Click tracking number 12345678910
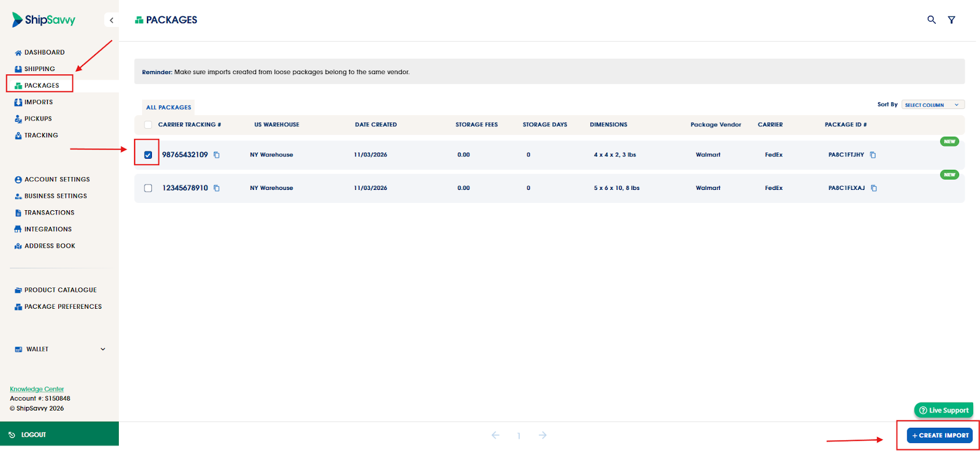980x451 pixels. tap(185, 188)
